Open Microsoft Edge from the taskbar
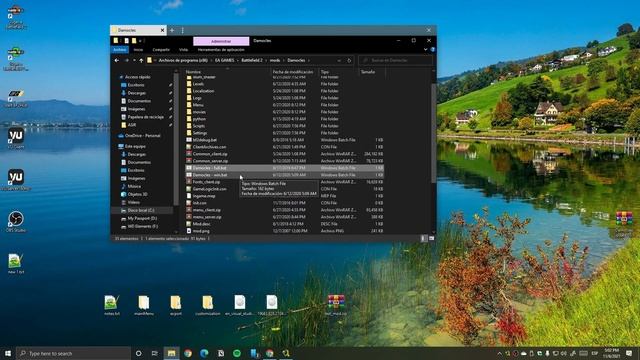The width and height of the screenshot is (640, 360). coord(204,353)
